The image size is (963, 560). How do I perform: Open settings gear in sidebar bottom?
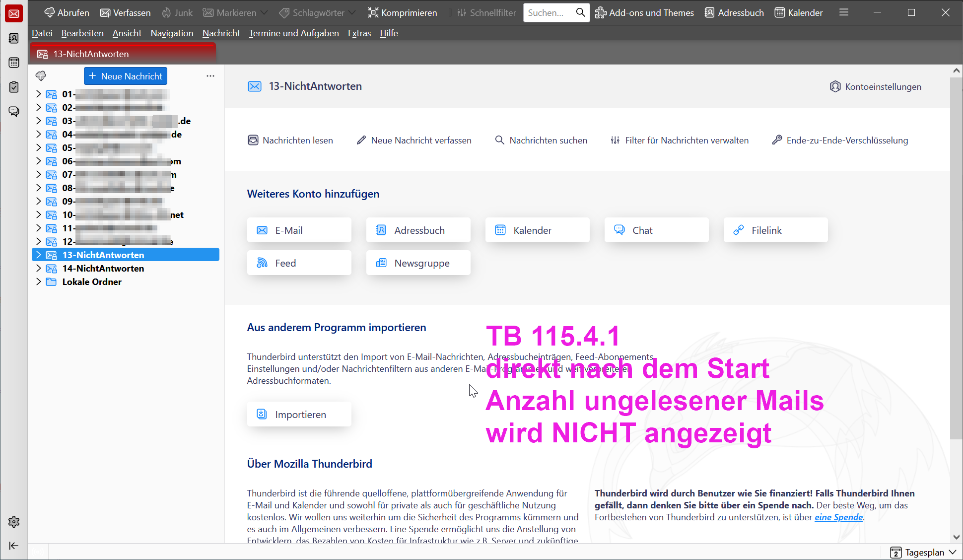point(14,522)
